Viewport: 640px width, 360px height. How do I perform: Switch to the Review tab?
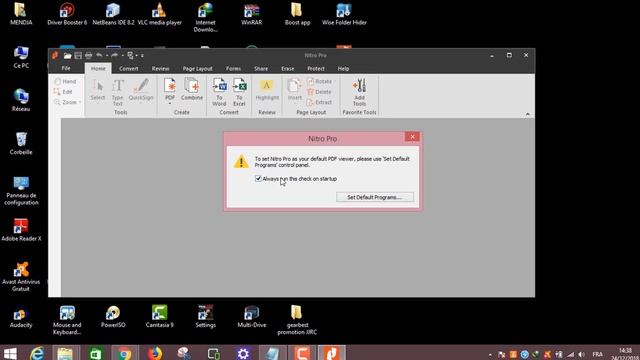click(x=160, y=69)
